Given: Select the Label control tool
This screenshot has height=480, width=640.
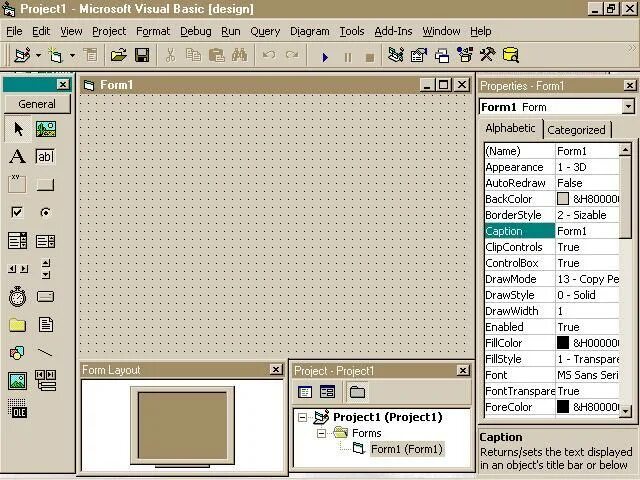Looking at the screenshot, I should click(18, 157).
